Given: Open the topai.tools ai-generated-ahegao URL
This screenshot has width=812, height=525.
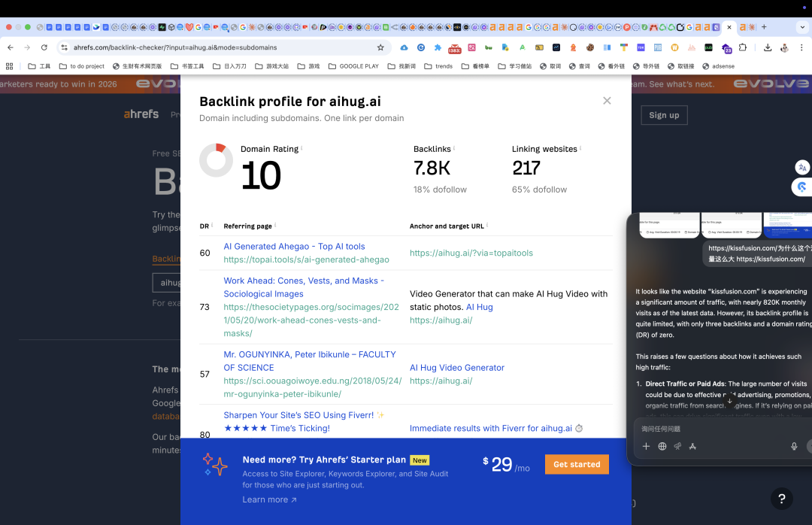Looking at the screenshot, I should (x=306, y=259).
